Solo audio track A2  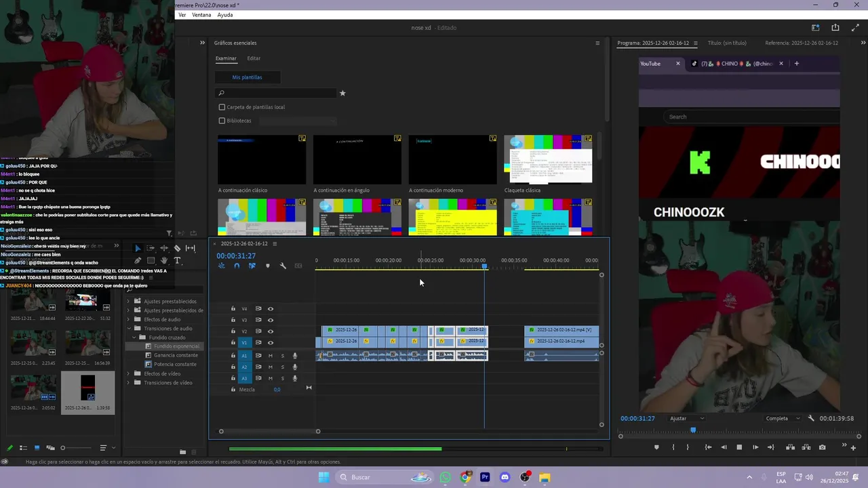point(283,367)
